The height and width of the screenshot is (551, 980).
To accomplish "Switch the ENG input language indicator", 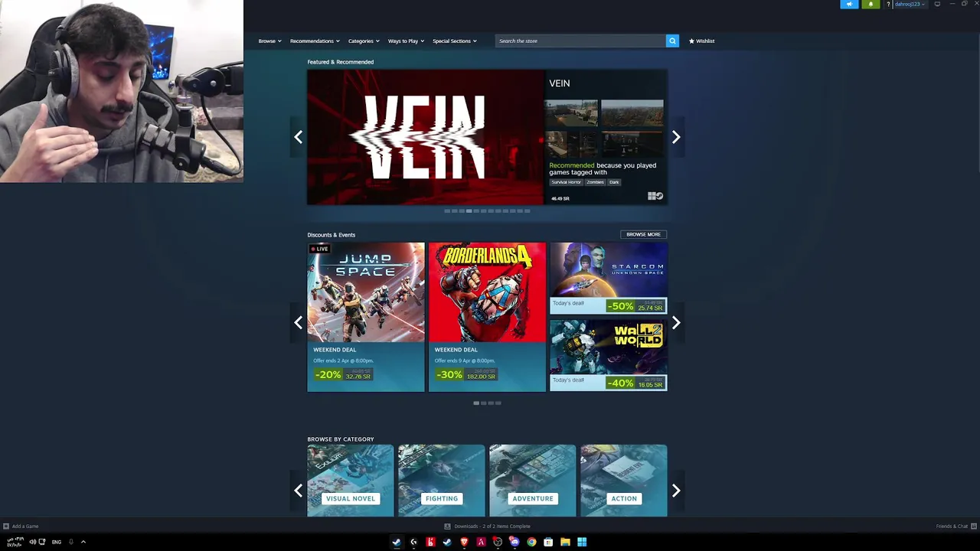I will [57, 542].
